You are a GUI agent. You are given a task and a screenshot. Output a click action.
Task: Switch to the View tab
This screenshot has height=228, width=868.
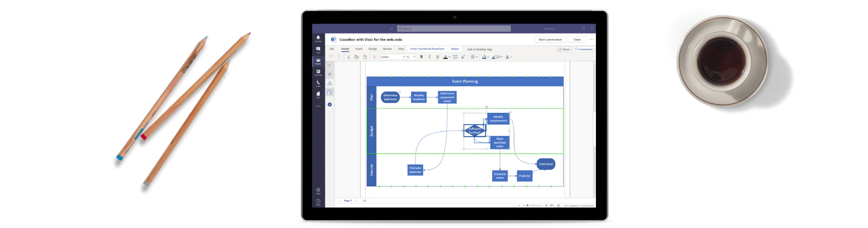[x=401, y=49]
